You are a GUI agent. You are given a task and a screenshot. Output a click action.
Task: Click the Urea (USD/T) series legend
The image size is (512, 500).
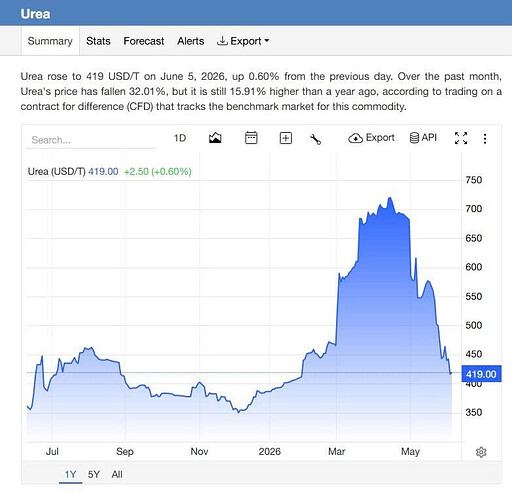tap(56, 171)
